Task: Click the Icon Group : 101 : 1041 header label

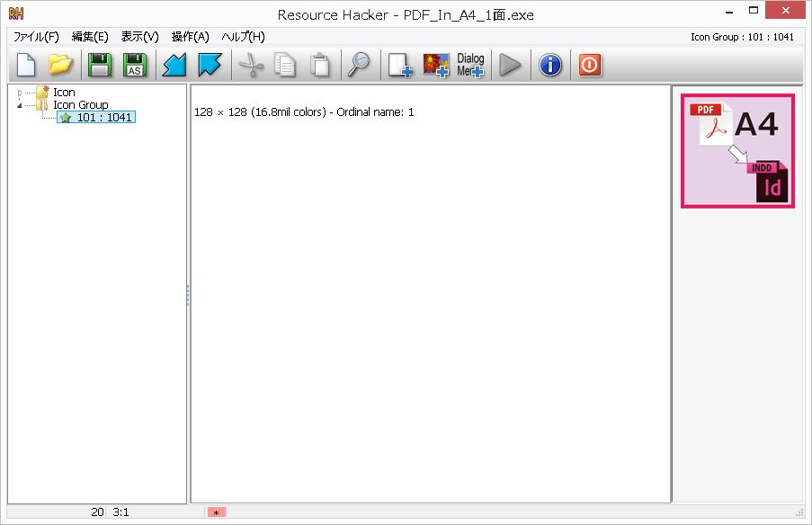Action: pos(742,37)
